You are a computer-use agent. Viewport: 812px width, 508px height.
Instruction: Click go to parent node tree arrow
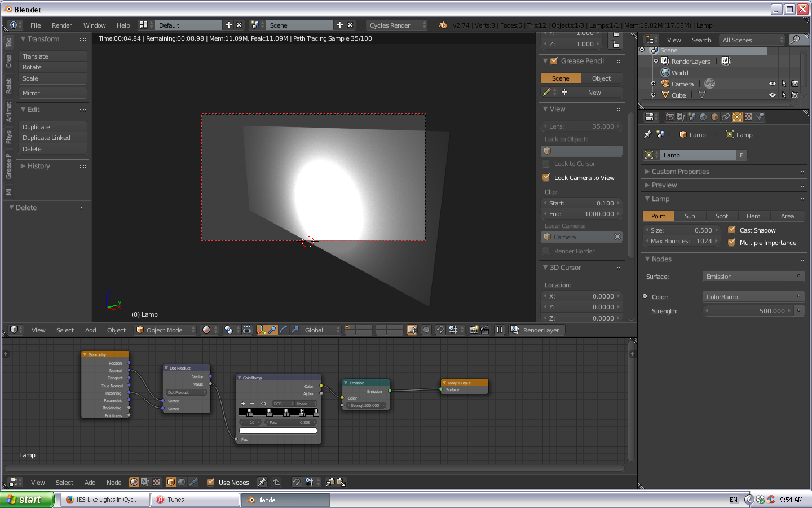(276, 482)
